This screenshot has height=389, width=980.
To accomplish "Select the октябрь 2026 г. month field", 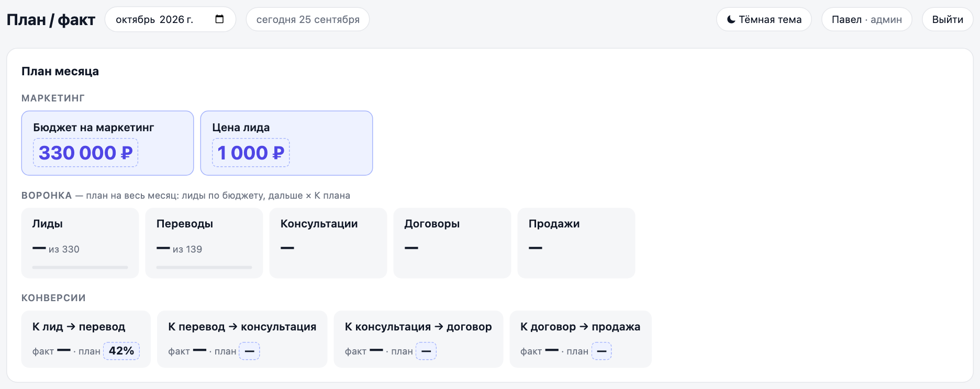I will [x=170, y=19].
